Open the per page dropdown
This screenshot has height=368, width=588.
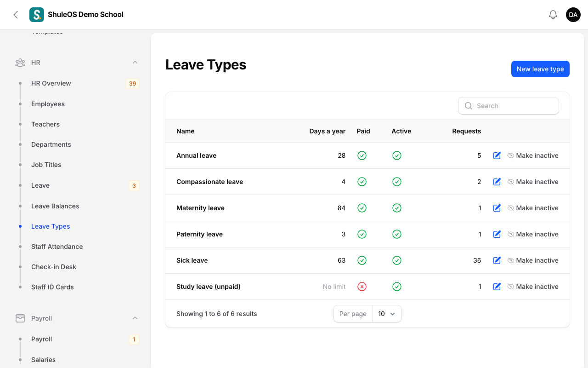point(386,314)
